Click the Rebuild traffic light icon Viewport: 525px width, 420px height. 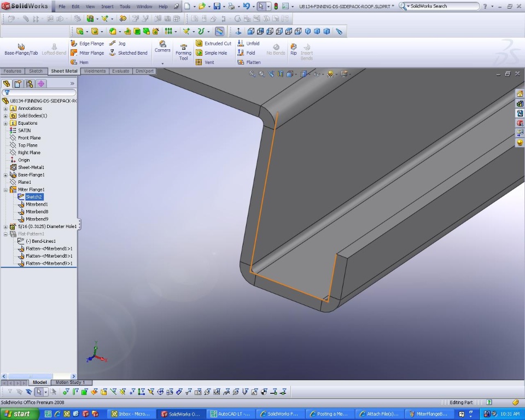coord(276,6)
